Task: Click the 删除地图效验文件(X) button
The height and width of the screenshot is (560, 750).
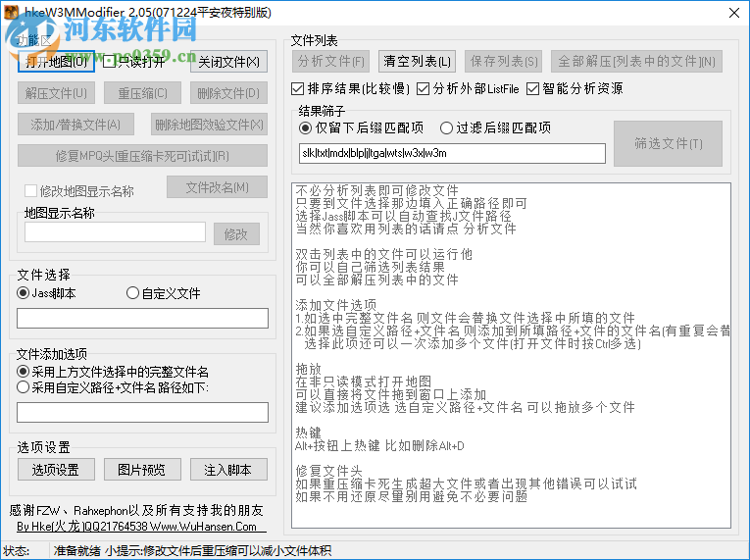Action: [x=209, y=125]
